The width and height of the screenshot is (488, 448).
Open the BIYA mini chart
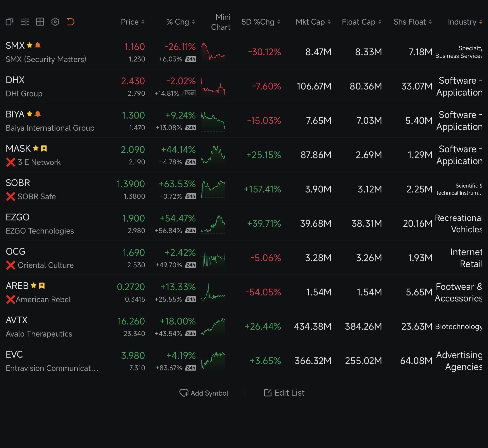(x=213, y=121)
